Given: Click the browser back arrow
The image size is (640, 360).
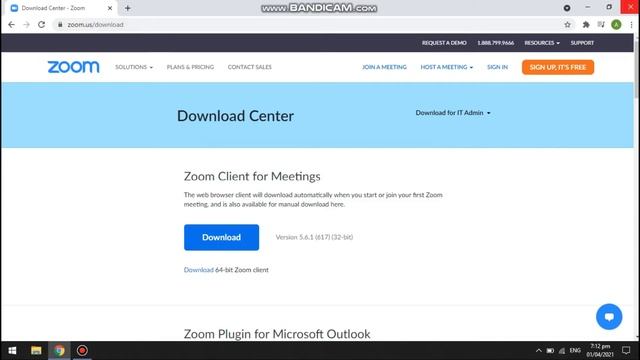Looking at the screenshot, I should coord(11,24).
